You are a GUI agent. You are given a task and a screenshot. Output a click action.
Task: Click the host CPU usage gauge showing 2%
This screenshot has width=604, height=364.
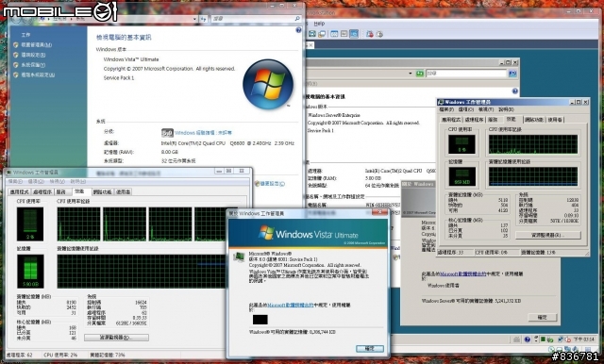(x=30, y=223)
